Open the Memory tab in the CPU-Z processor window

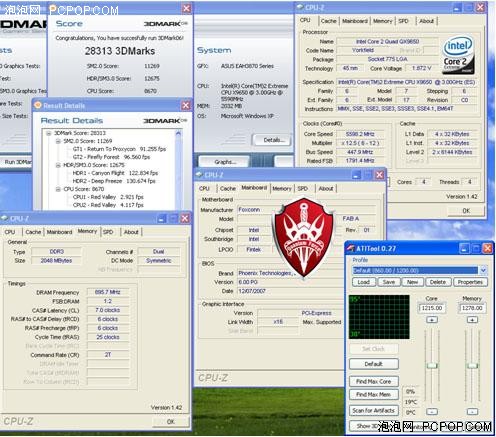pos(383,21)
